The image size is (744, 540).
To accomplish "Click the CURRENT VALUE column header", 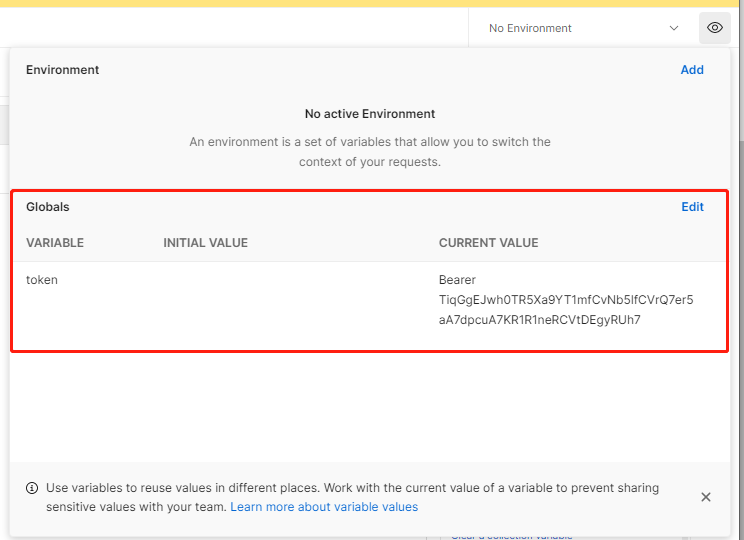I will pyautogui.click(x=488, y=243).
